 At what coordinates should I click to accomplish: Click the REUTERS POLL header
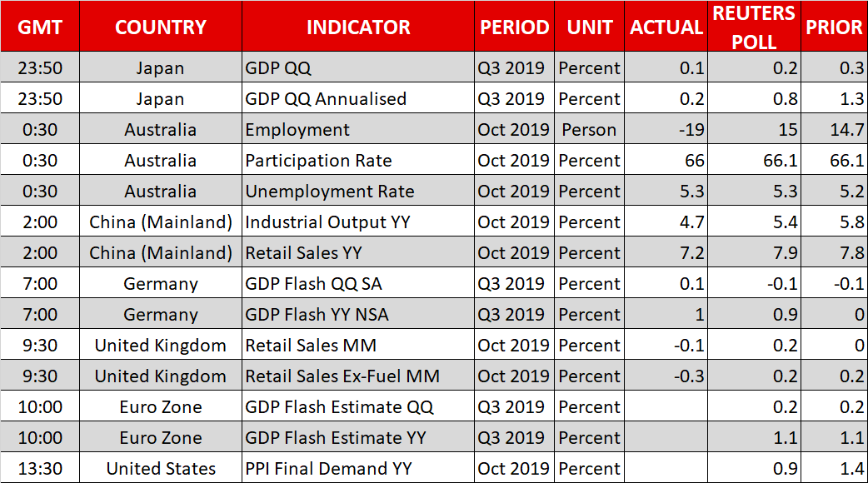(754, 27)
